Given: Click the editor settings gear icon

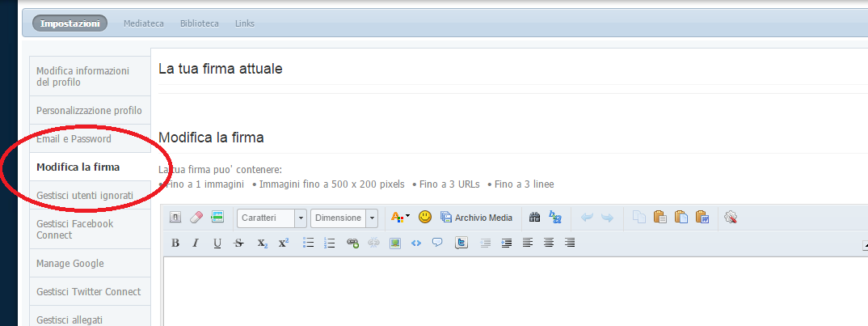Looking at the screenshot, I should [x=731, y=218].
